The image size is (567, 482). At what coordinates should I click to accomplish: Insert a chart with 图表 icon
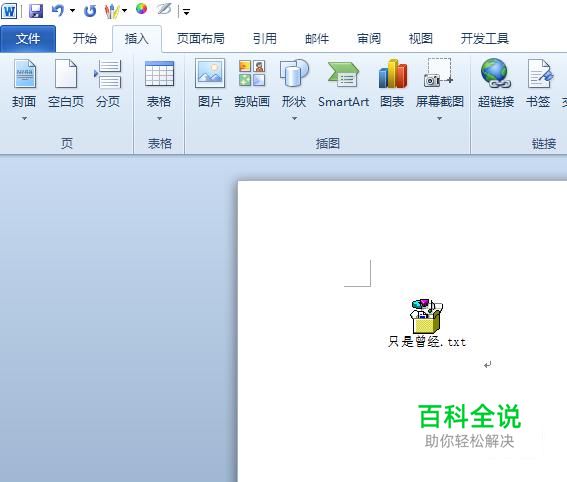click(393, 73)
